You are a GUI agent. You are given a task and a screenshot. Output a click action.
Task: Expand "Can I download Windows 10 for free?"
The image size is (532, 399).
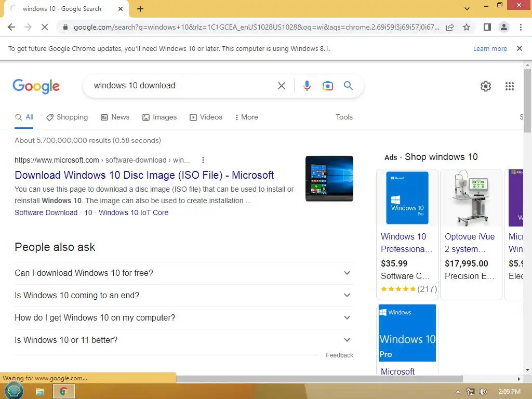184,273
